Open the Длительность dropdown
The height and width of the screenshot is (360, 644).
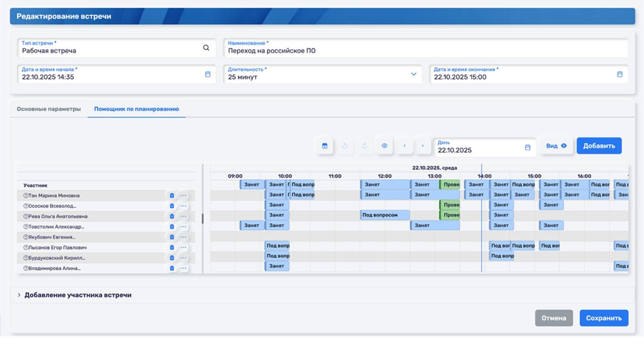414,74
